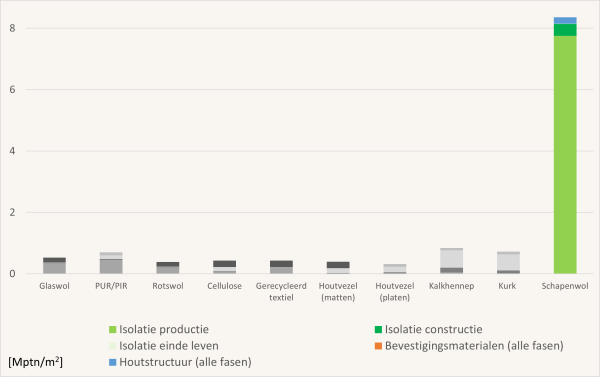Click the Glaswol bar

pyautogui.click(x=54, y=266)
